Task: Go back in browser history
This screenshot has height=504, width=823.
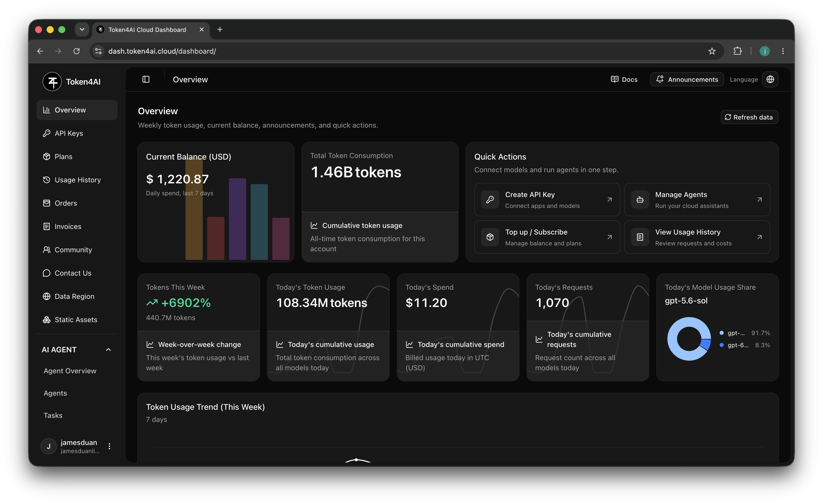Action: coord(40,51)
